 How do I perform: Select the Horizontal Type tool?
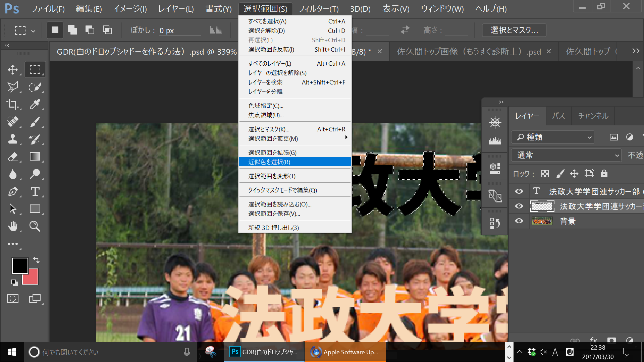pos(35,191)
